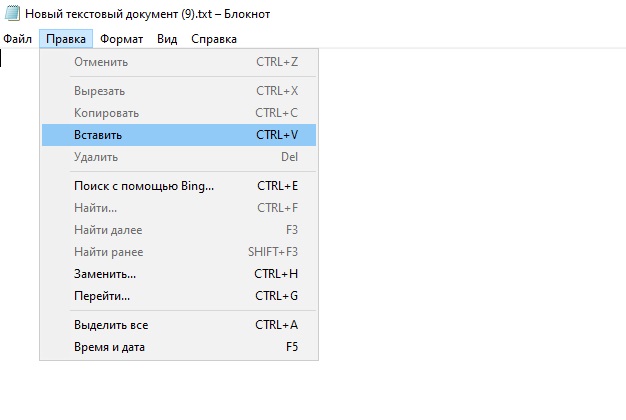
Task: Open the Файл menu
Action: 18,39
